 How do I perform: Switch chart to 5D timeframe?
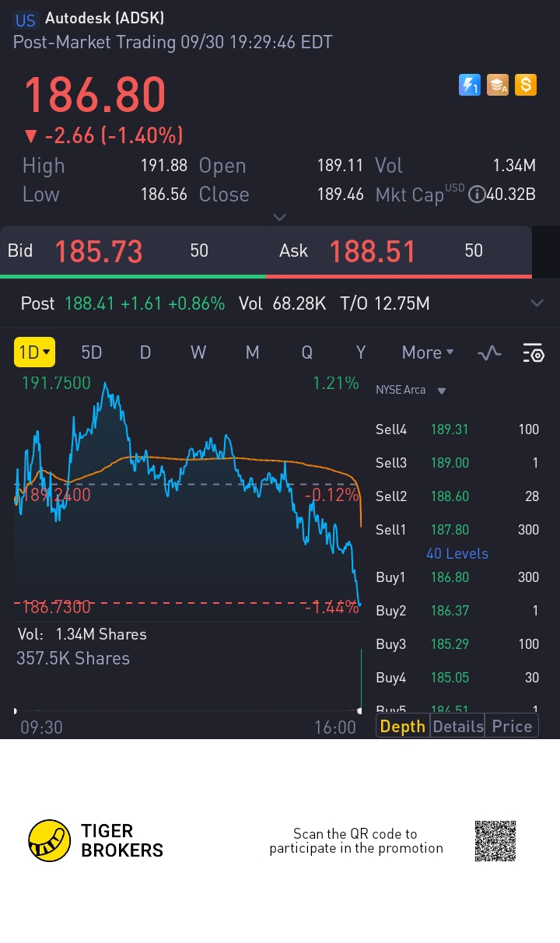(92, 352)
